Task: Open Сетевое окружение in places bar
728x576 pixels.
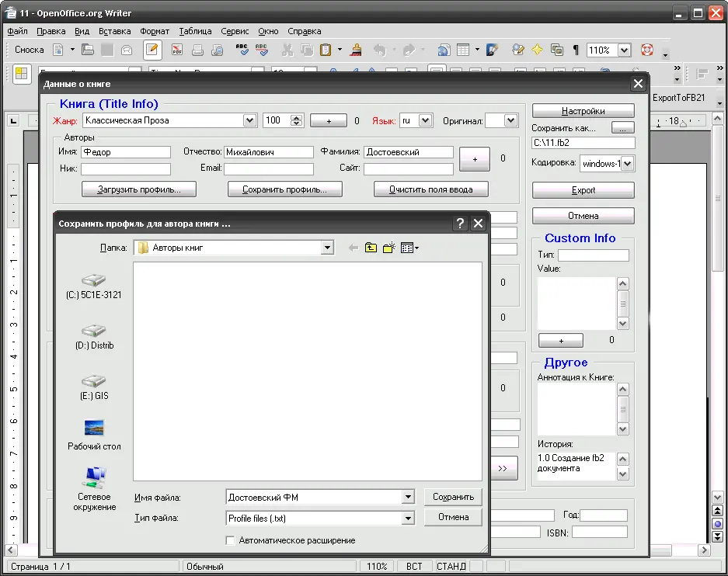Action: point(94,489)
